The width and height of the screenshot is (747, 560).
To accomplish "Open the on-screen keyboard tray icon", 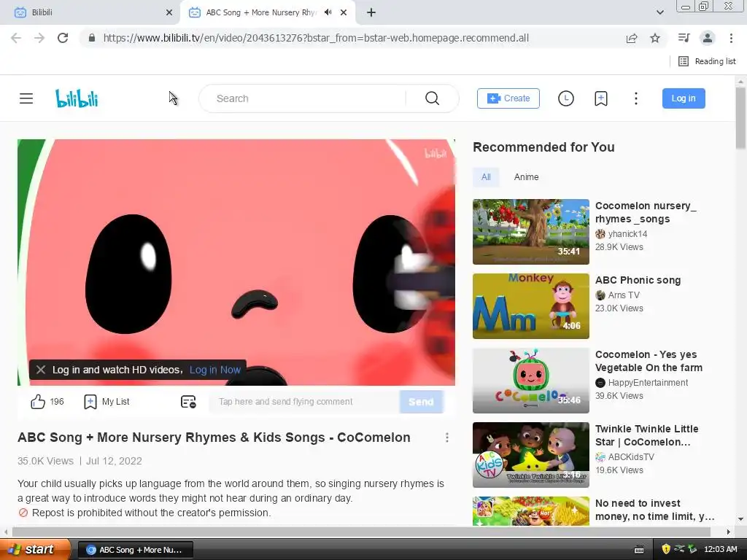I will click(639, 550).
